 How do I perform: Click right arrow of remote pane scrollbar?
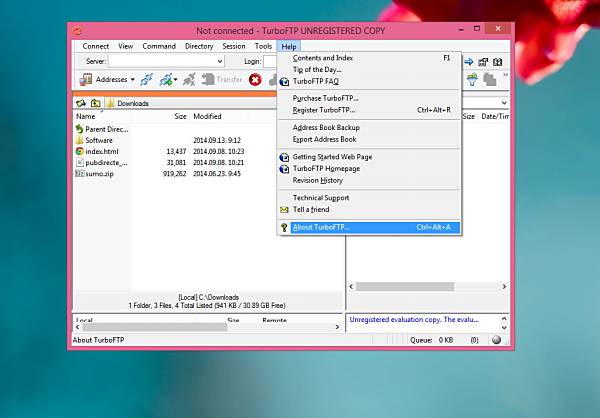[504, 286]
